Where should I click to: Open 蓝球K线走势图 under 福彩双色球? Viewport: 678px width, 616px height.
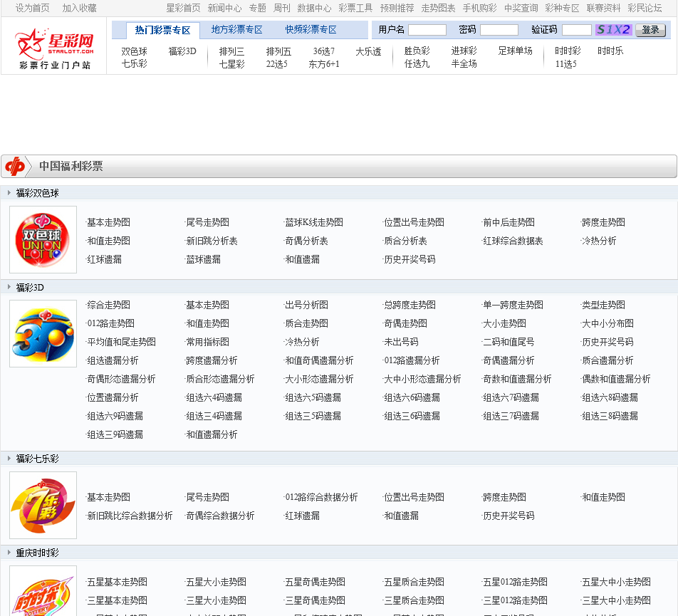point(314,222)
